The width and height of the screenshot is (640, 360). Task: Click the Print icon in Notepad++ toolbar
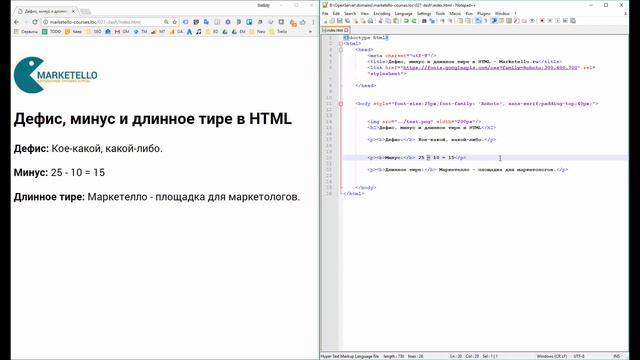(x=370, y=20)
